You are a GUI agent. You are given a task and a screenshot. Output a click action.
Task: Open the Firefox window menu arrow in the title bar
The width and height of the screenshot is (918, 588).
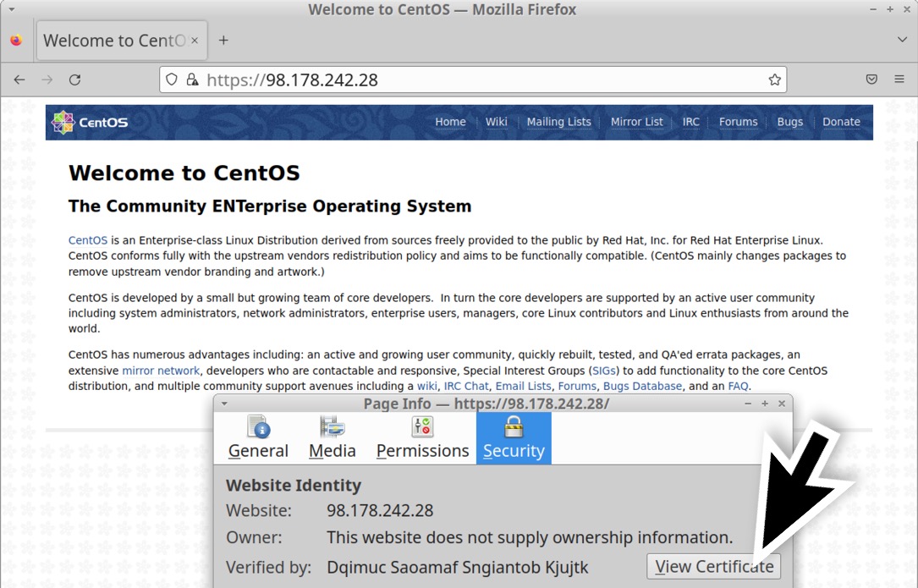pos(12,9)
